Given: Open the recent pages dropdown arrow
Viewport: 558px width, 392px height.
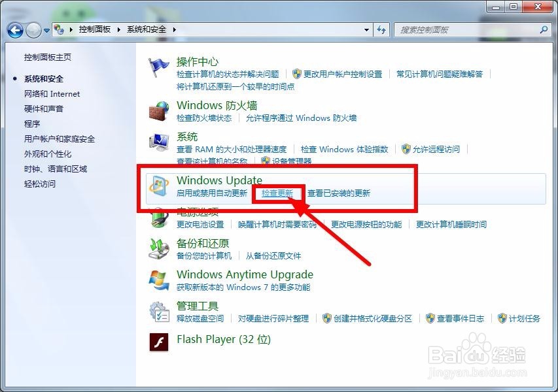Looking at the screenshot, I should pos(46,31).
